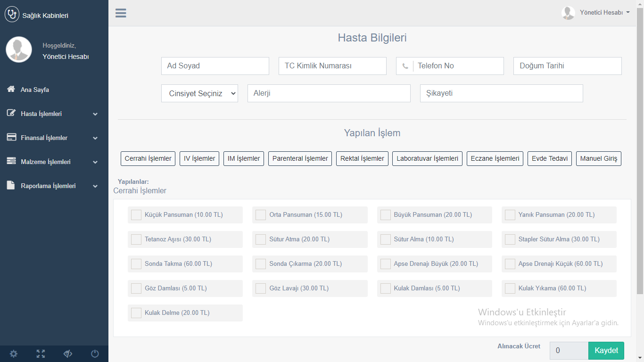Click the Sağlık Kabinleri stethoscope logo
Viewport: 644px width, 362px height.
coord(12,15)
